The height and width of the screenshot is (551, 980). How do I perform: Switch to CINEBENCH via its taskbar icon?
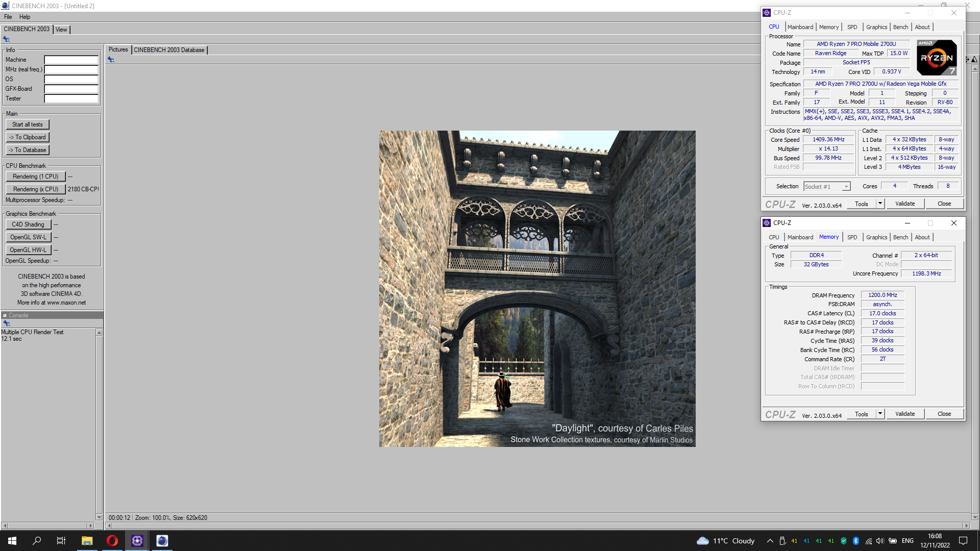pyautogui.click(x=162, y=541)
